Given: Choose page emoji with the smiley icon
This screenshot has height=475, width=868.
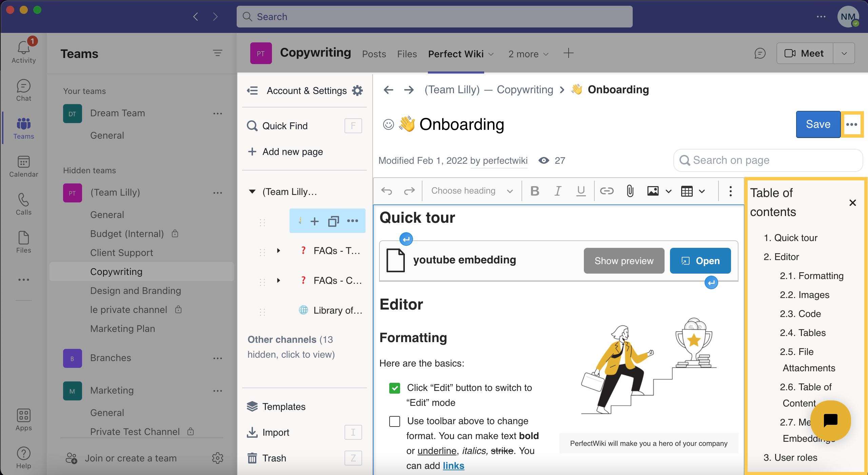Looking at the screenshot, I should coord(388,124).
